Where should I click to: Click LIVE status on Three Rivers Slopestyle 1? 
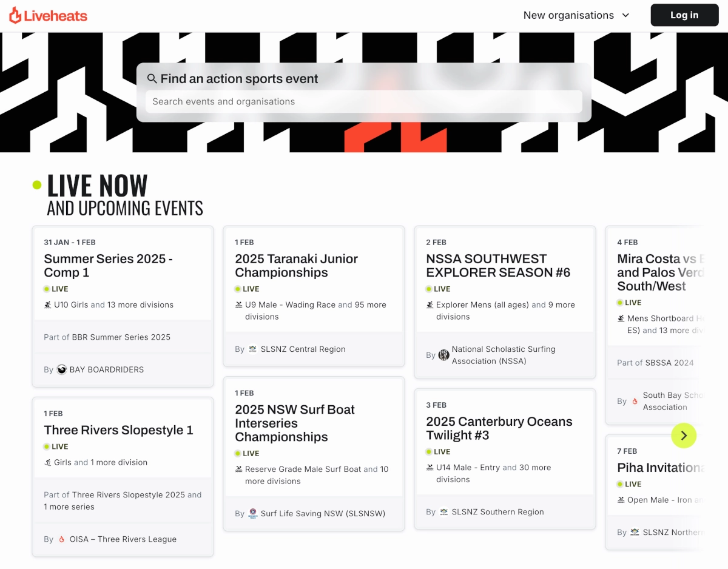coord(56,446)
